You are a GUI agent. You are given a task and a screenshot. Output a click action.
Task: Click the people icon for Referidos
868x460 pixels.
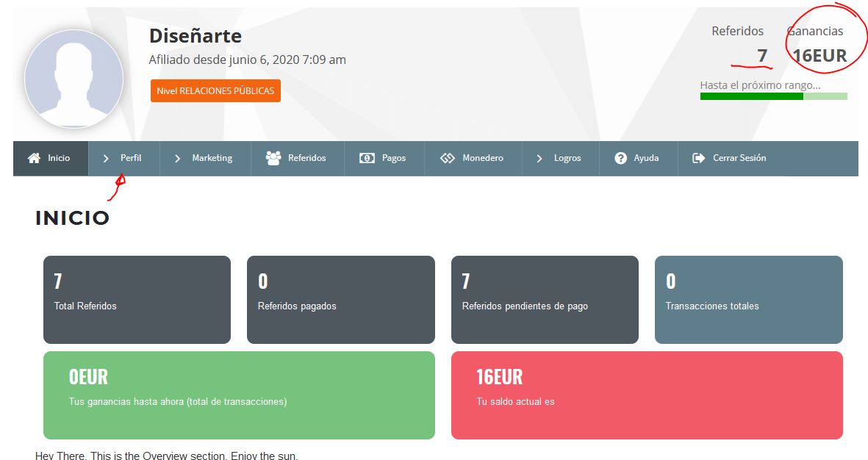pos(273,158)
